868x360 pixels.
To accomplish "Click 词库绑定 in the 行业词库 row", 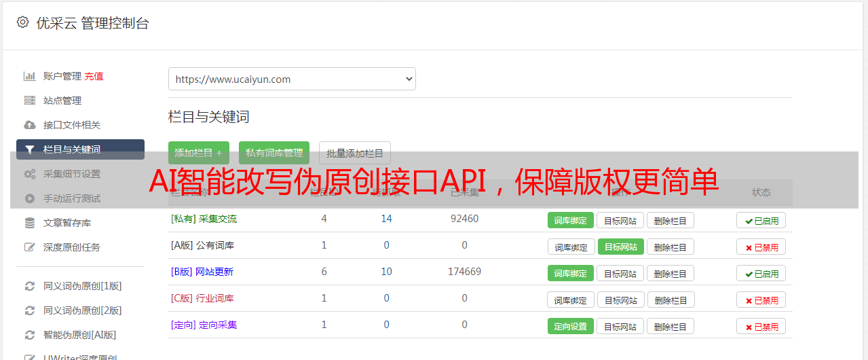I will 571,300.
